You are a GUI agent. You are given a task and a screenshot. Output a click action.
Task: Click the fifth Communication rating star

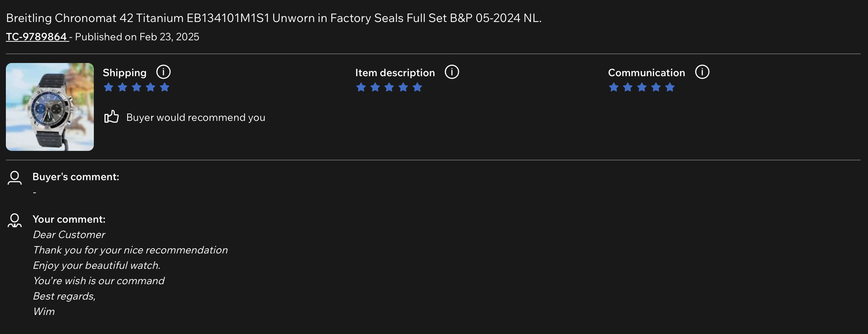click(x=670, y=87)
